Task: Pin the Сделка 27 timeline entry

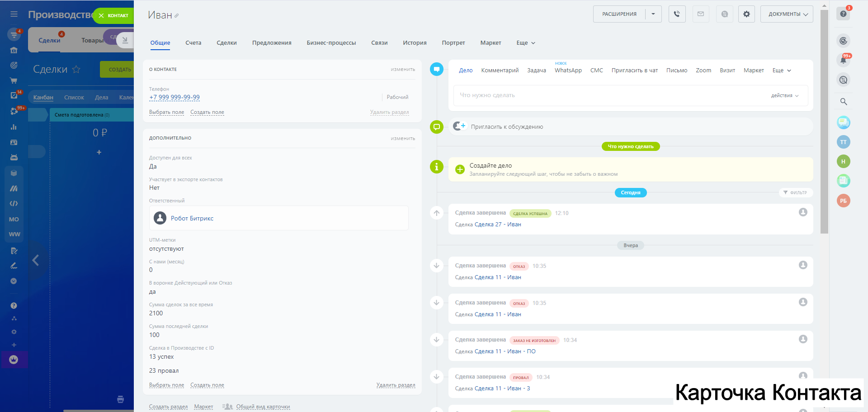Action: coord(437,213)
